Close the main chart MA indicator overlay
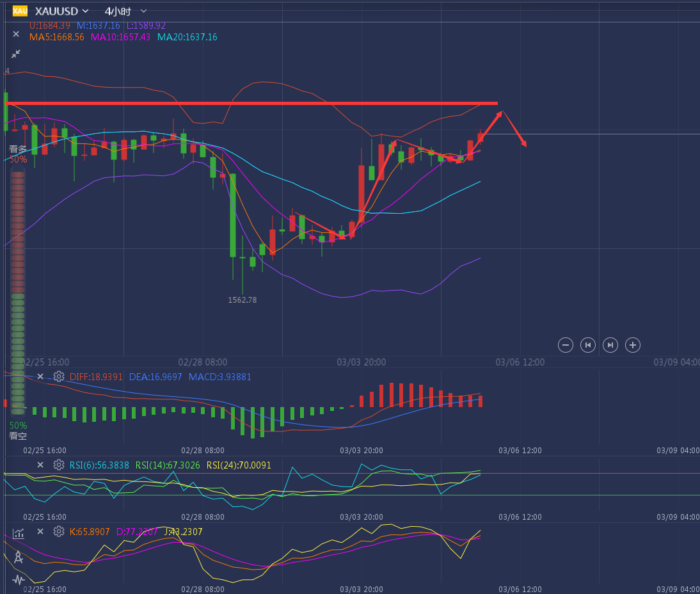The image size is (700, 594). point(16,34)
